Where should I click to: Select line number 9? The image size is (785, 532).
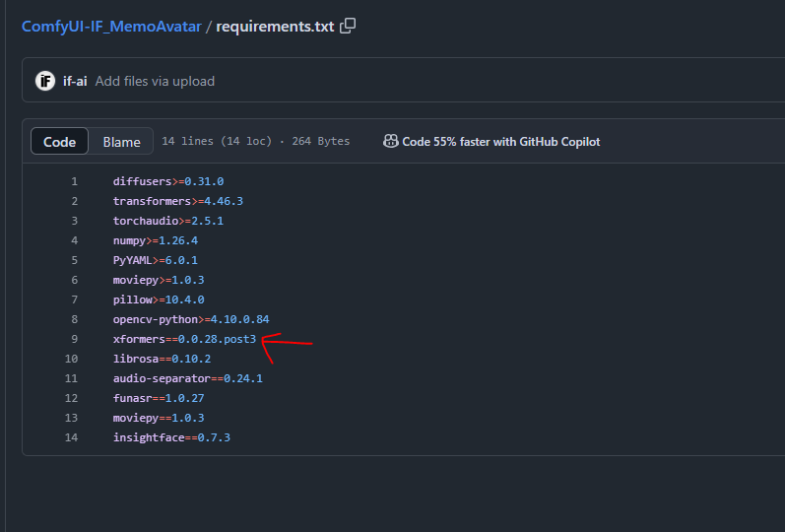(74, 339)
